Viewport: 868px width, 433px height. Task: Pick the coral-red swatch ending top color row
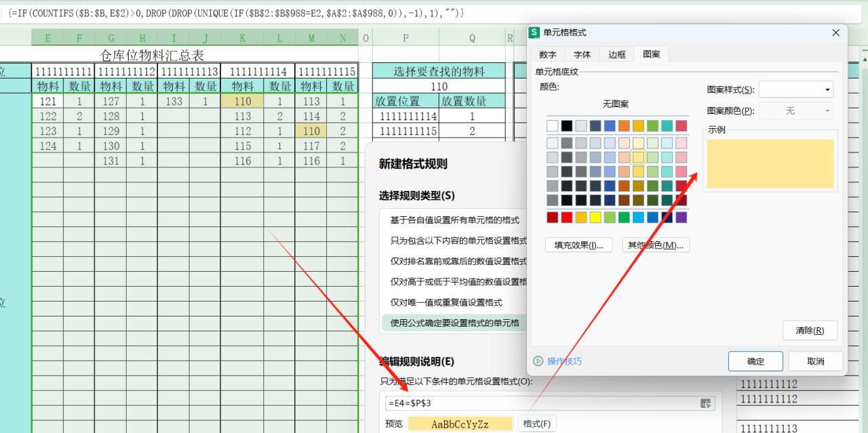(682, 126)
